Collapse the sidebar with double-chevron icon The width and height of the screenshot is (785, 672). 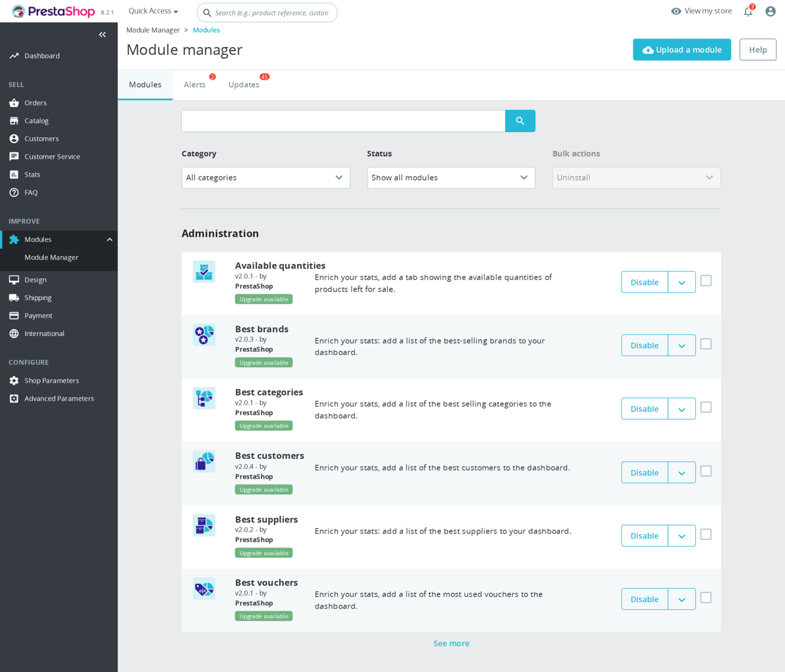(x=102, y=35)
